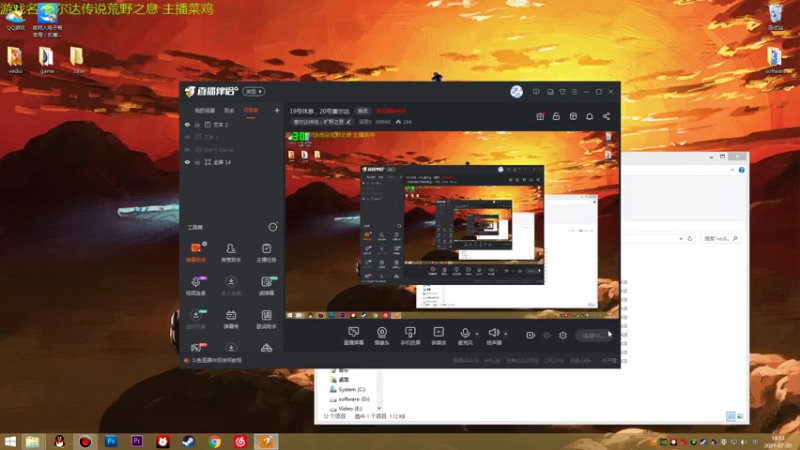
Task: Open Steam from the taskbar
Action: [x=188, y=441]
